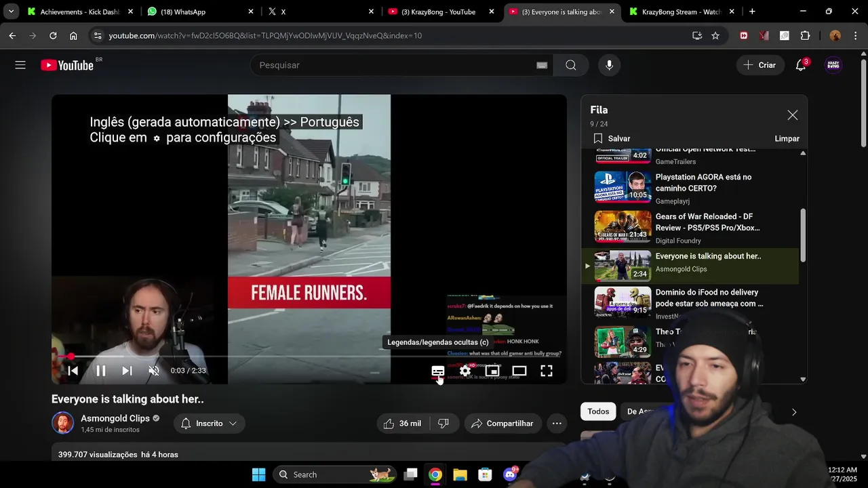868x488 pixels.
Task: Select the Todos filter chip
Action: (598, 411)
